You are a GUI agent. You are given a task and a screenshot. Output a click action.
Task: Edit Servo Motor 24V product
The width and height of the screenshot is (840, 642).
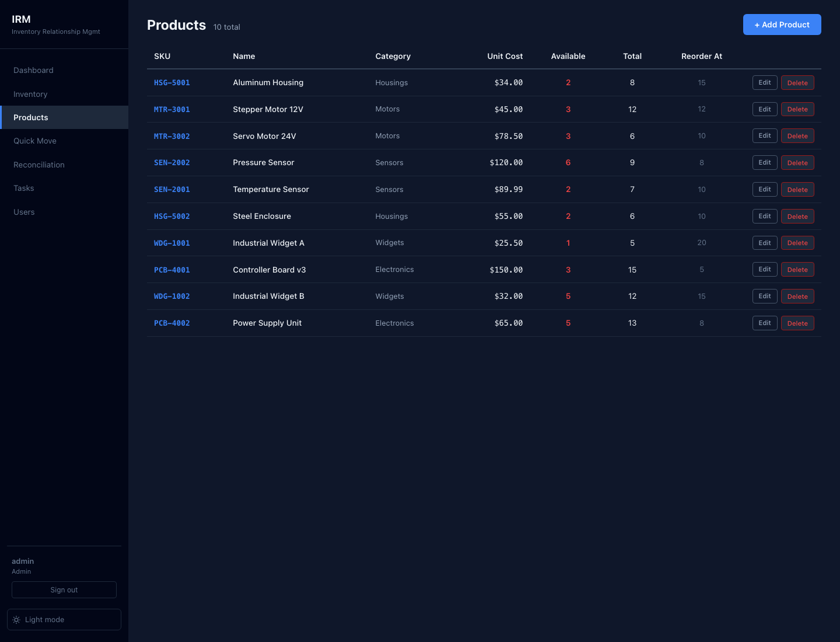click(x=765, y=136)
